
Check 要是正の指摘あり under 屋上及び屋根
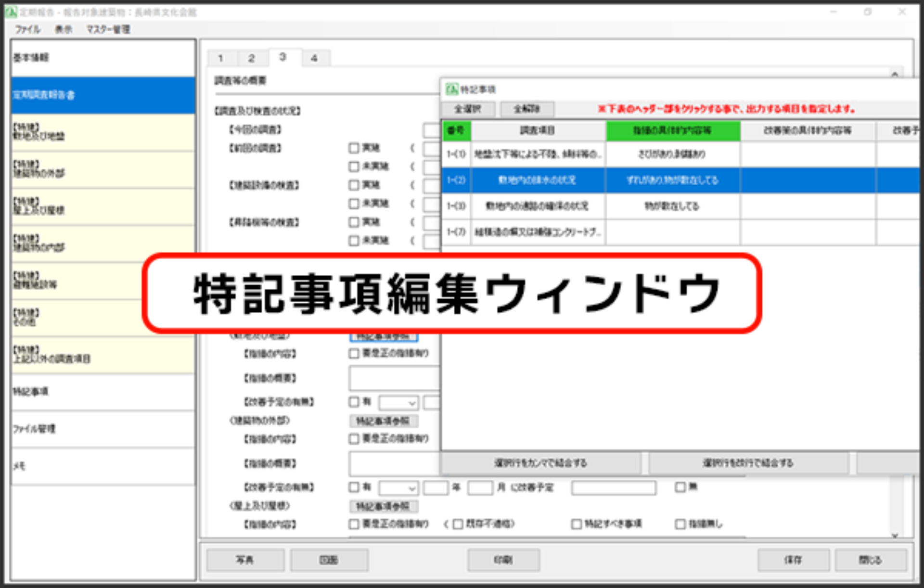coord(354,524)
